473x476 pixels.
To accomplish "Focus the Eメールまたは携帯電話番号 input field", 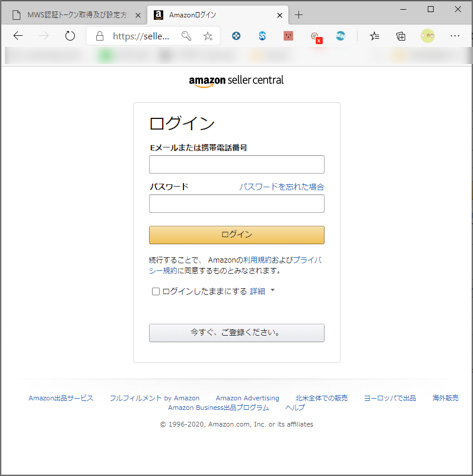I will click(237, 164).
